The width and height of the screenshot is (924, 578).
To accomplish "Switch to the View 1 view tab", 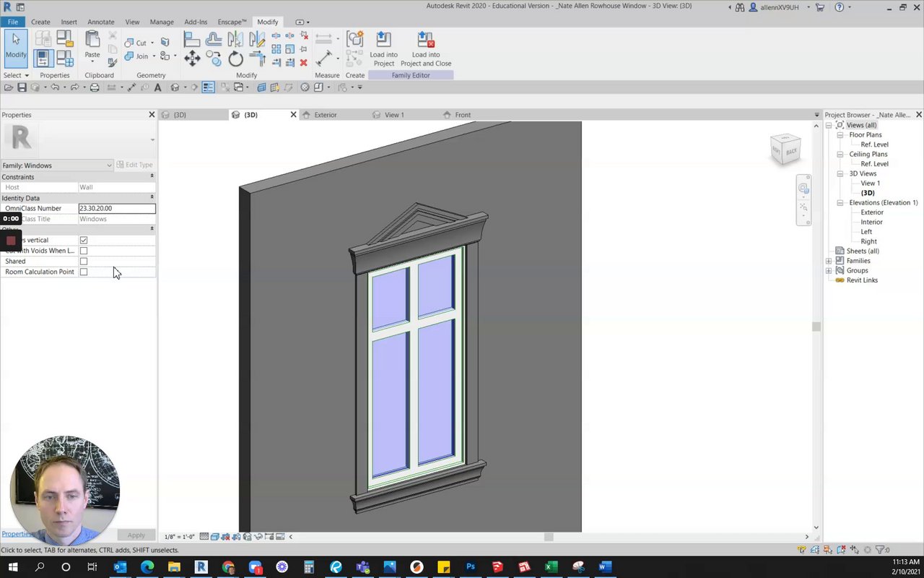I will (x=394, y=115).
